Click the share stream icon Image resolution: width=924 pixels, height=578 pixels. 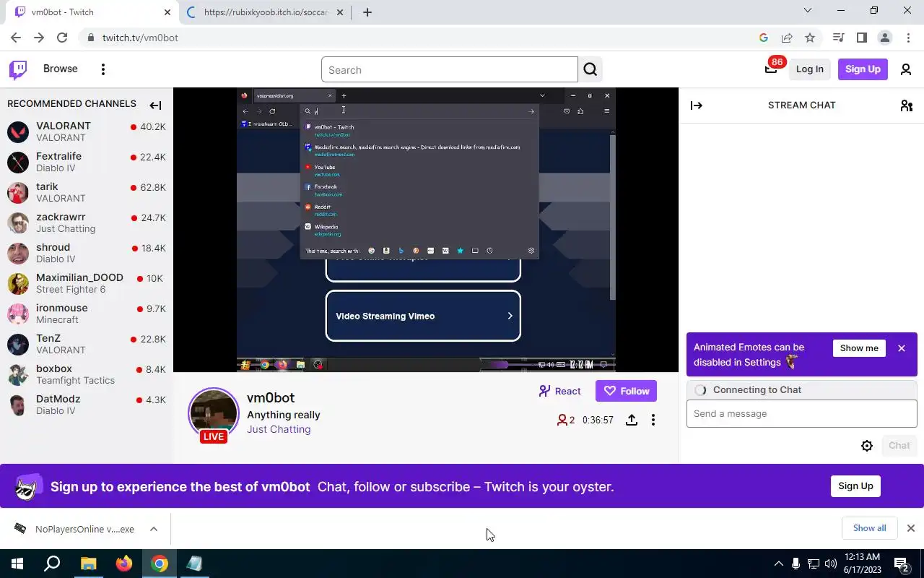(632, 420)
